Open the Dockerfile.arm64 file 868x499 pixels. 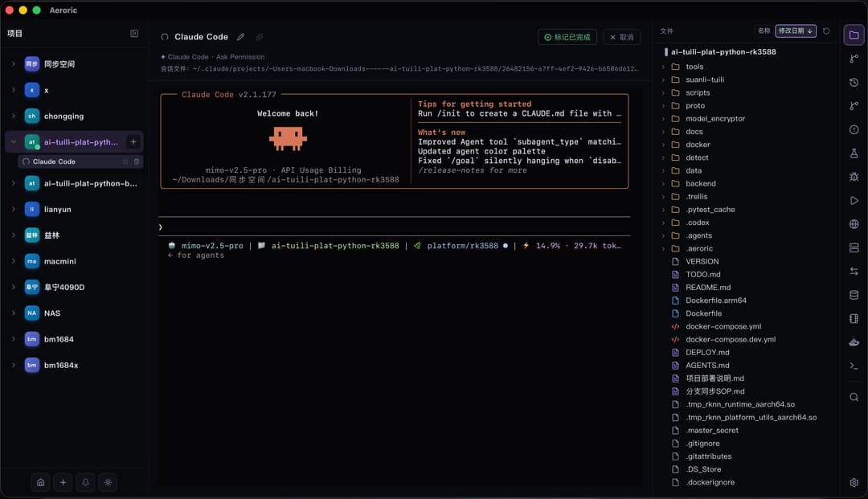coord(715,301)
